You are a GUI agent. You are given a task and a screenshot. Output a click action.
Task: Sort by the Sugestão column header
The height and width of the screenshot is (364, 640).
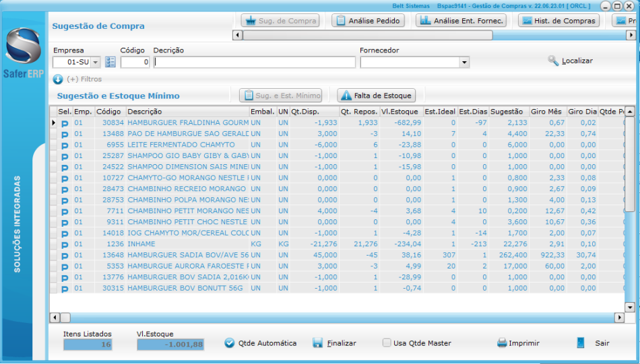[x=508, y=112]
